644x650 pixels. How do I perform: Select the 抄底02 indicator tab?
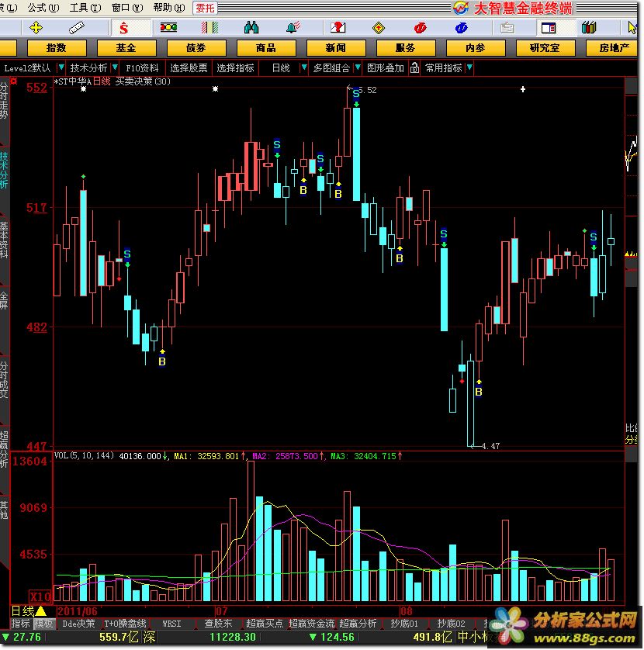coord(451,624)
